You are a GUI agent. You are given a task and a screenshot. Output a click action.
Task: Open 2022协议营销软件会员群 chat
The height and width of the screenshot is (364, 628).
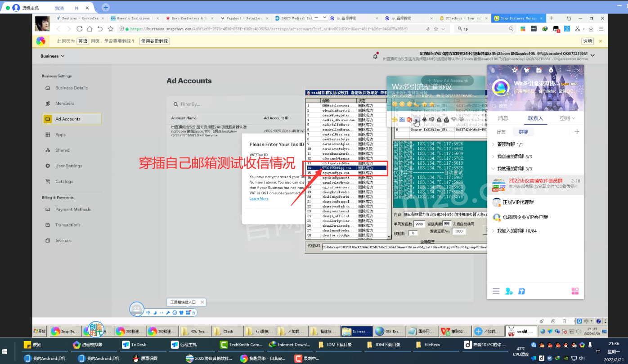click(x=535, y=184)
